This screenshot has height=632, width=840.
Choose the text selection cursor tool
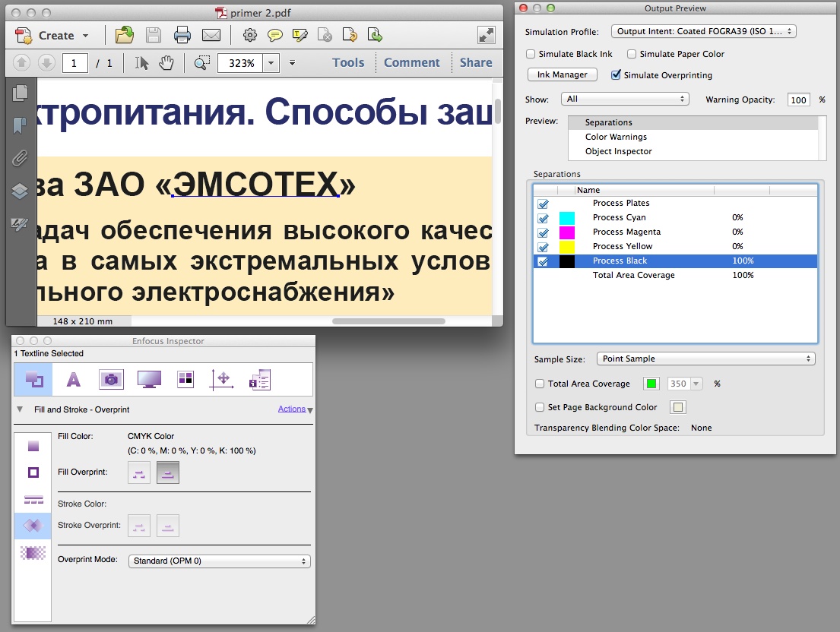tap(141, 62)
